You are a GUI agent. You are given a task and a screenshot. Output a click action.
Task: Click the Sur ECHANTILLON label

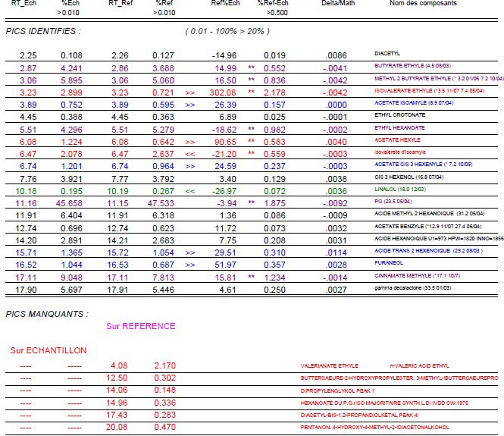click(x=49, y=350)
